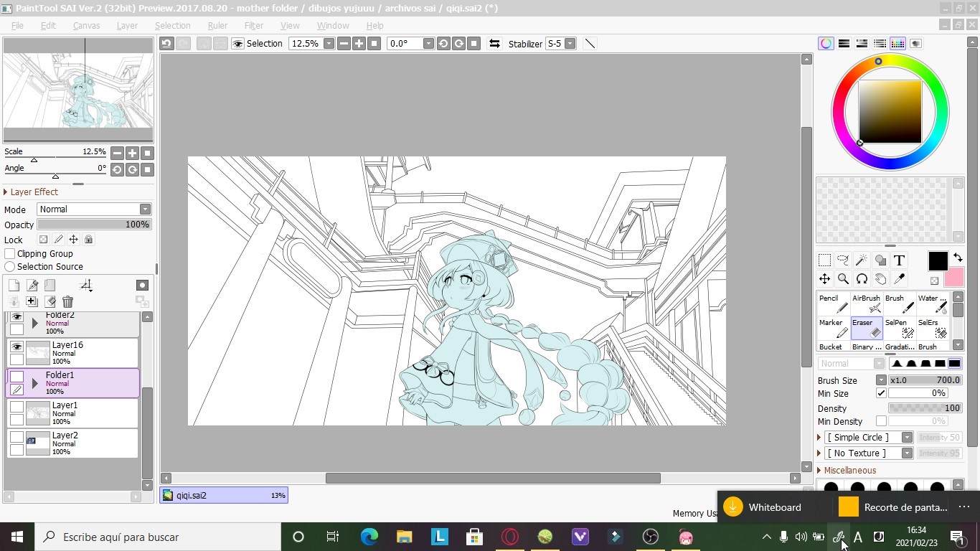Activate the Move tool

click(x=825, y=279)
